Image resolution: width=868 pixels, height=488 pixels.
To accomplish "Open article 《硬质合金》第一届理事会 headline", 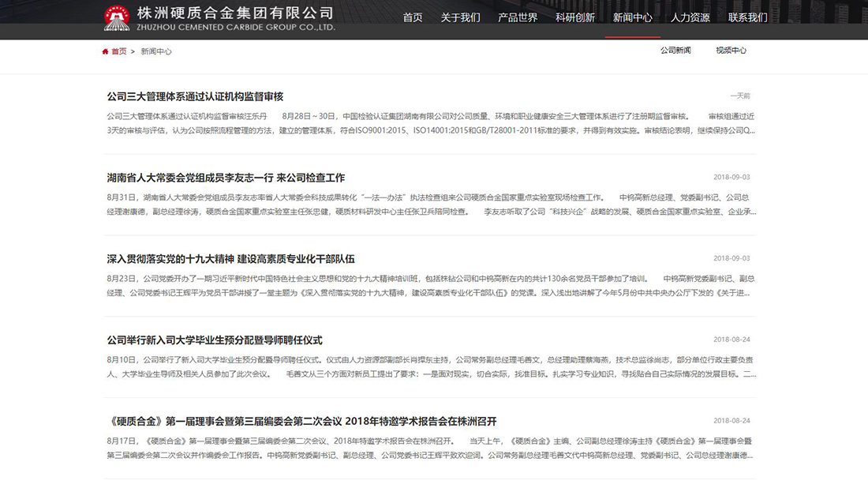I will click(x=301, y=422).
